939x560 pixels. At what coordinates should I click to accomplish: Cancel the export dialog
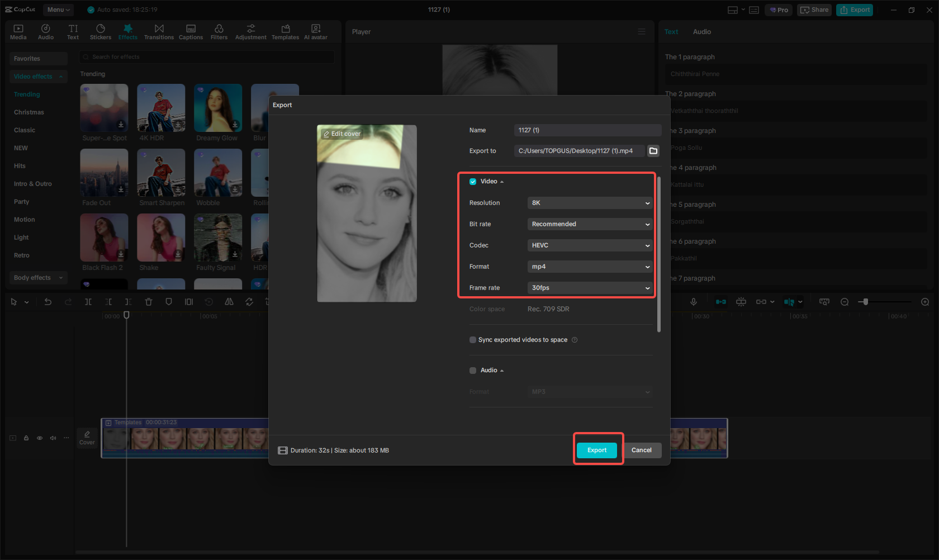pos(642,450)
